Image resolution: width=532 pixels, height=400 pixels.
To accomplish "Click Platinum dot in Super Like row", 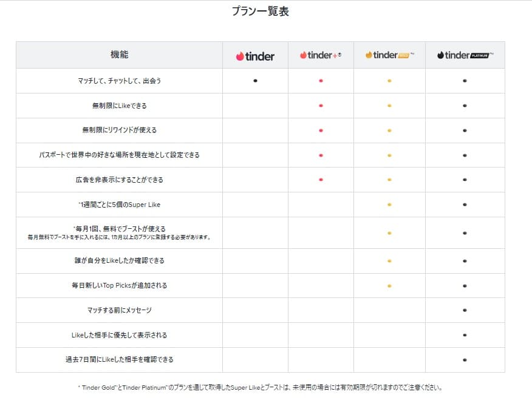I will [x=465, y=205].
